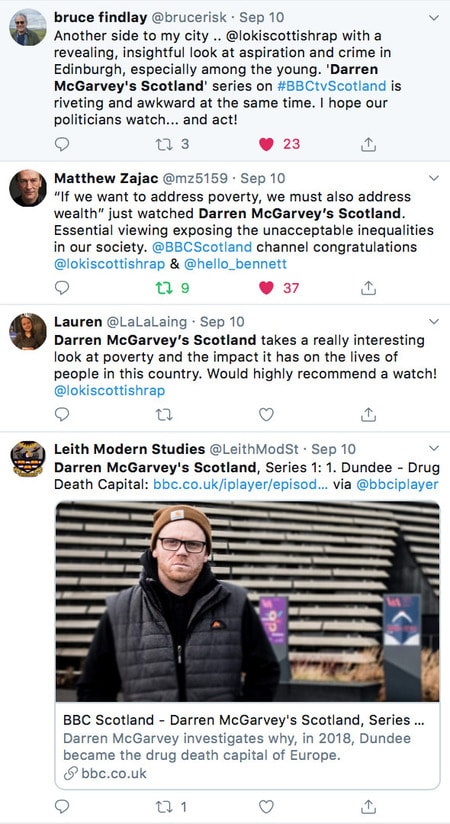Undo retweet on Matthew Zajac's tweet
The width and height of the screenshot is (450, 824).
click(165, 287)
